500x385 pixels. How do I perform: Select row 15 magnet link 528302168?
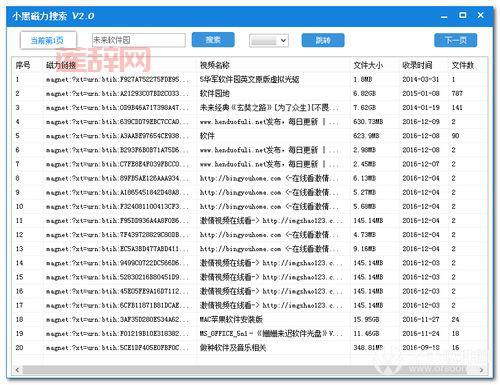tap(118, 277)
